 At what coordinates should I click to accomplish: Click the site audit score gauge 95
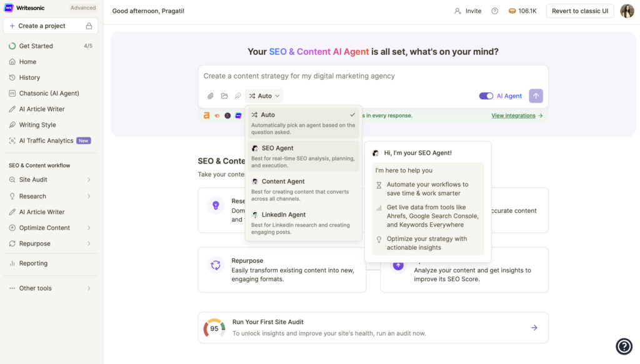214,328
